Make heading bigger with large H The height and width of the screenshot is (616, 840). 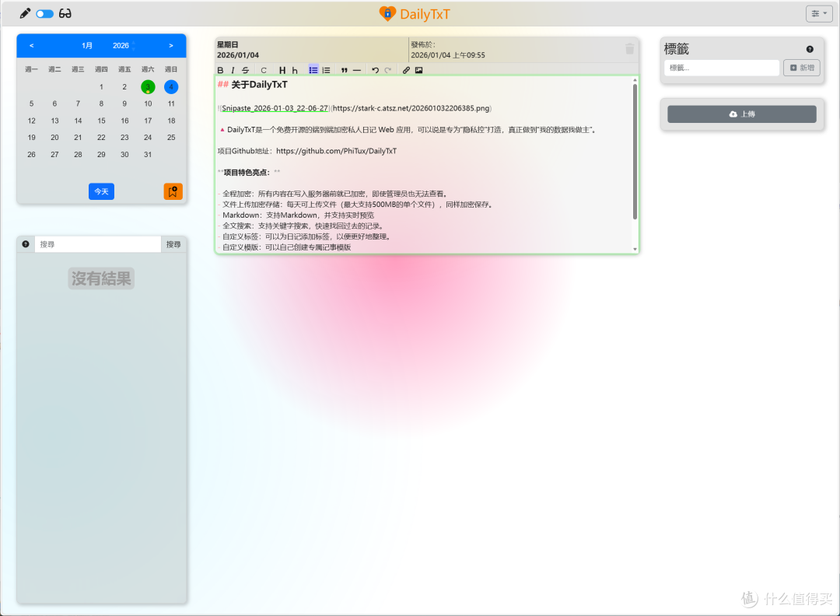(x=282, y=70)
